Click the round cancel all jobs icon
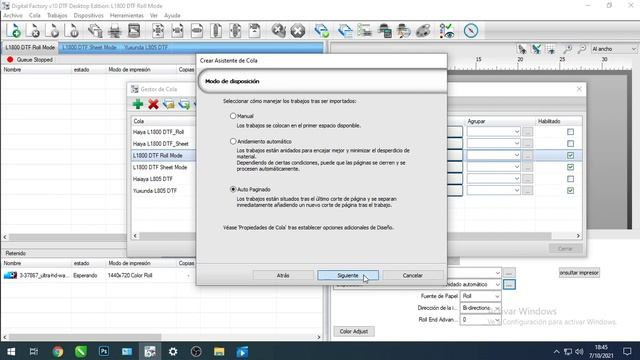This screenshot has width=640, height=360. (x=298, y=31)
